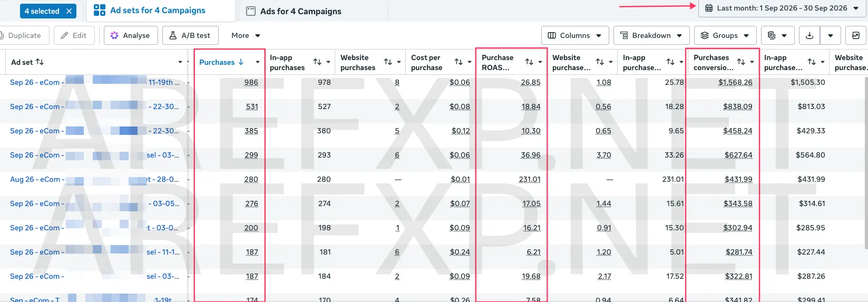Click the chart view icon in the toolbar
The image size is (868, 302).
coord(856,35)
